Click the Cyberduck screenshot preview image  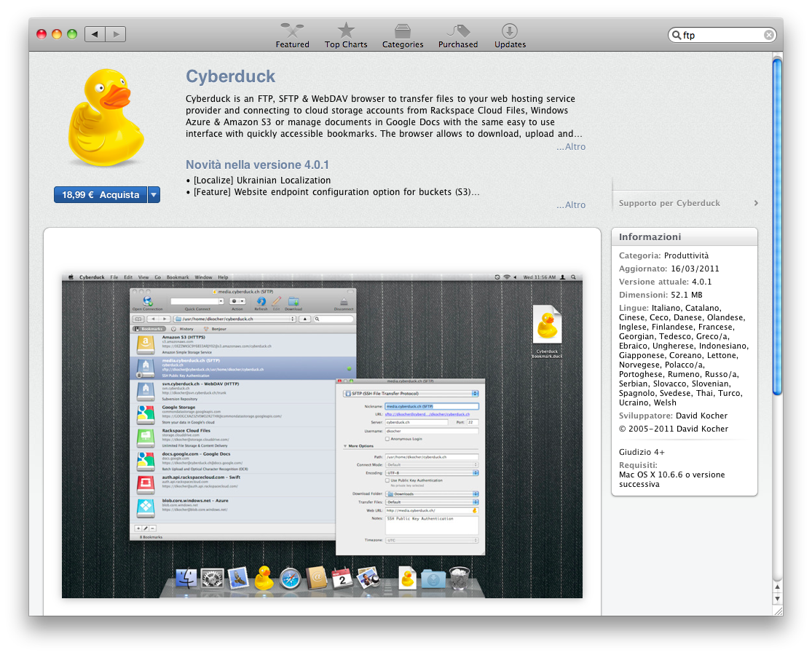pyautogui.click(x=322, y=436)
